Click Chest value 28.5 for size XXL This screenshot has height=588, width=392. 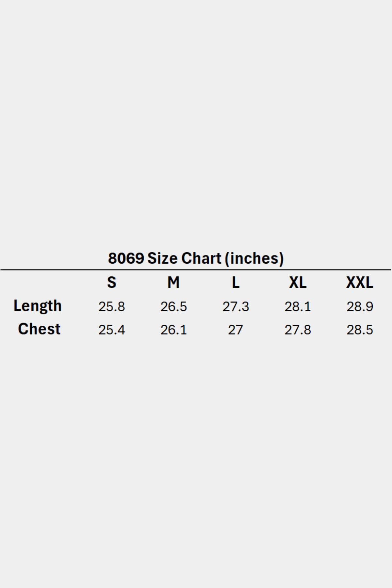(360, 330)
